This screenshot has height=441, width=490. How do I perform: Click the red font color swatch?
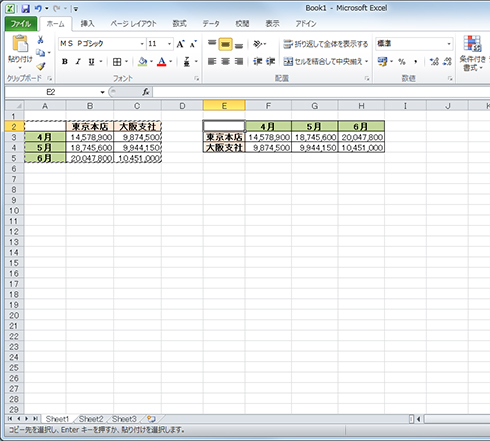162,62
